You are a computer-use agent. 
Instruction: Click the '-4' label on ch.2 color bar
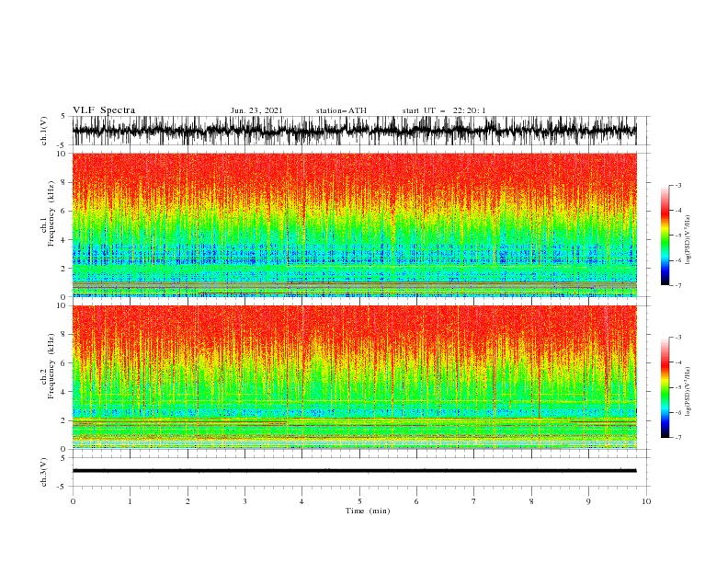coord(678,362)
